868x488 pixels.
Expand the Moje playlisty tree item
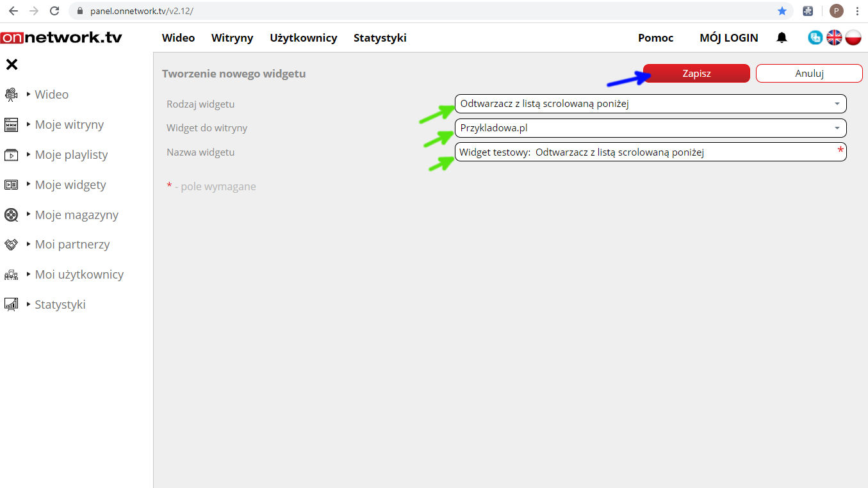[x=29, y=154]
